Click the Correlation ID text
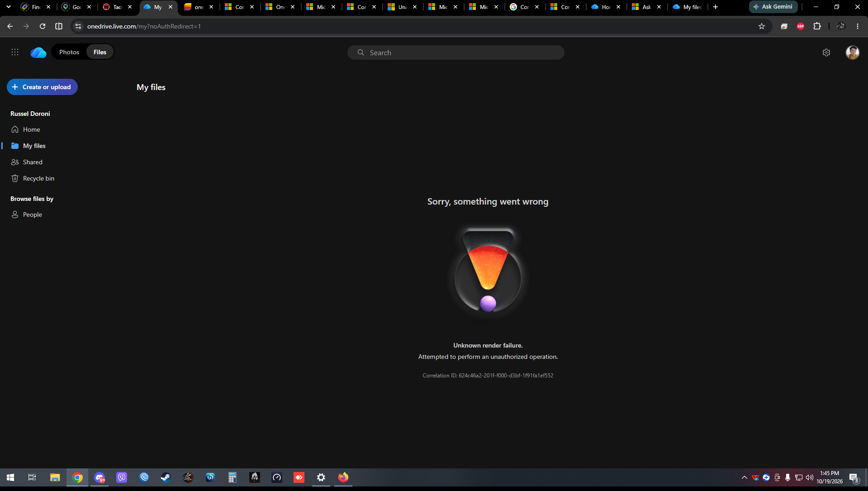Screen dimensions: 868x491 tap(488, 376)
